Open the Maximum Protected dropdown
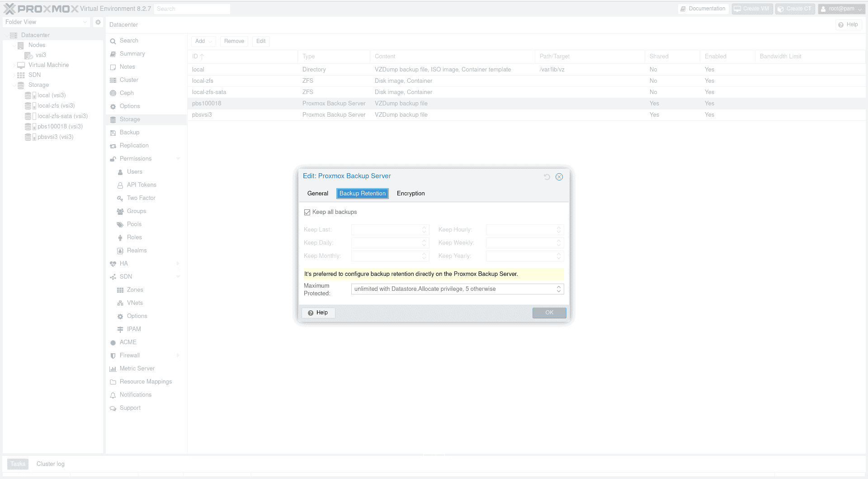 pos(559,289)
